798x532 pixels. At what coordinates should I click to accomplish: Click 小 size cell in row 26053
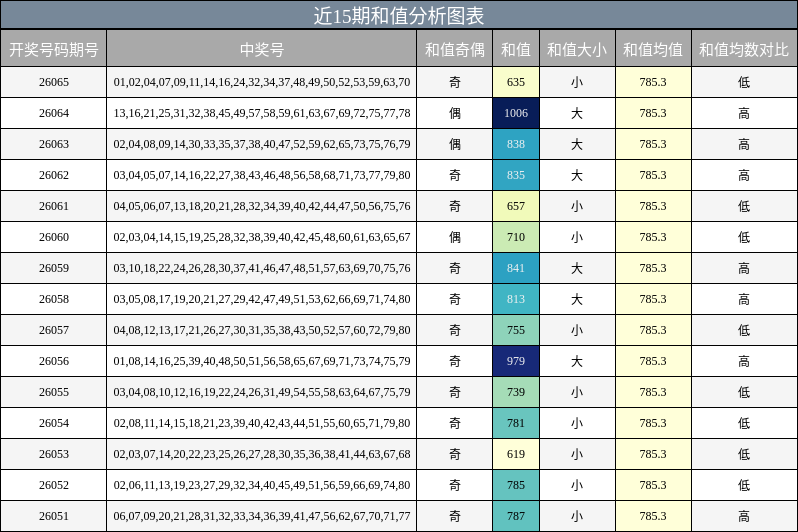[577, 454]
